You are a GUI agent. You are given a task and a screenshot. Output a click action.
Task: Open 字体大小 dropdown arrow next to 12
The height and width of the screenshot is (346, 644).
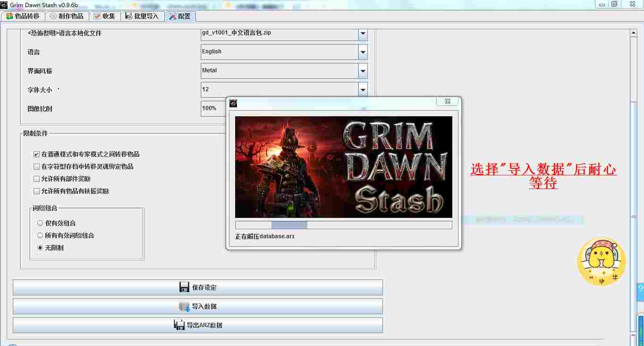(363, 90)
